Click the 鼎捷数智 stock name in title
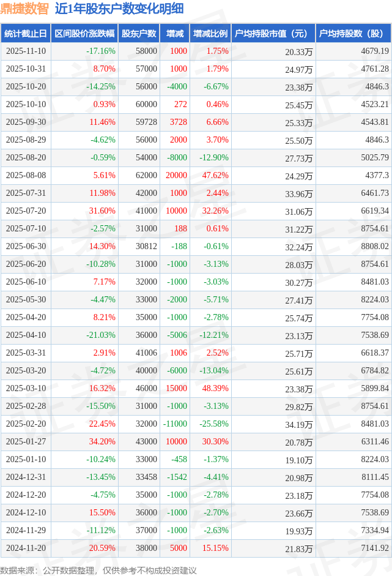 click(x=25, y=9)
